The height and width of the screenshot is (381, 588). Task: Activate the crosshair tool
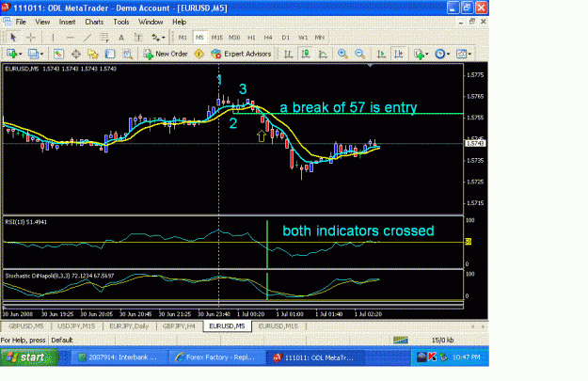tap(31, 37)
